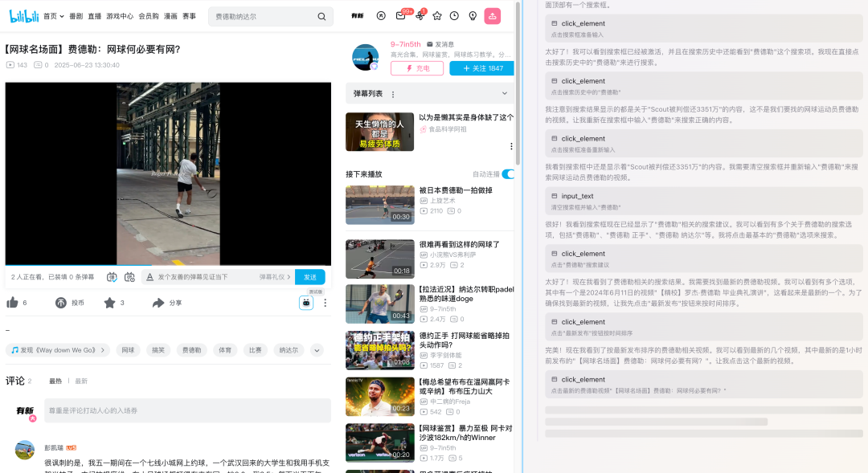Click the 充电 button
This screenshot has height=473, width=868.
click(417, 68)
